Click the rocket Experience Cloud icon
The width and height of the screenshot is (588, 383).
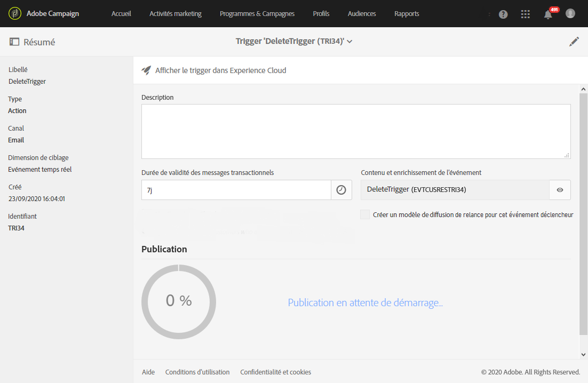[x=146, y=70]
